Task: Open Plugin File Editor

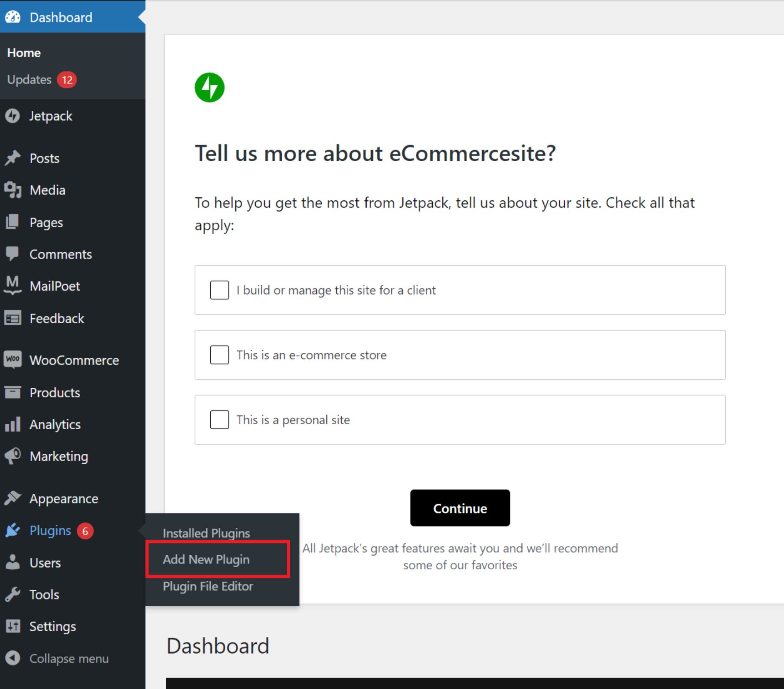Action: [208, 586]
